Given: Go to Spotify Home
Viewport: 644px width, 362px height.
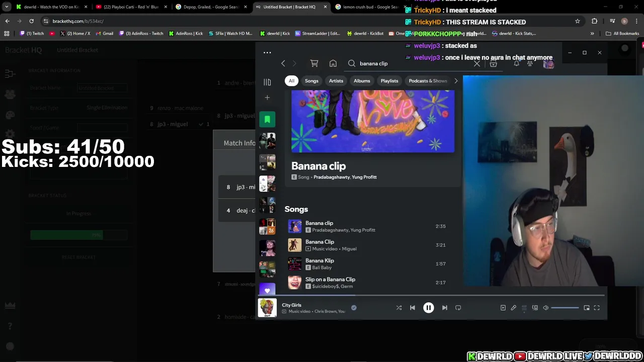Looking at the screenshot, I should pyautogui.click(x=333, y=63).
